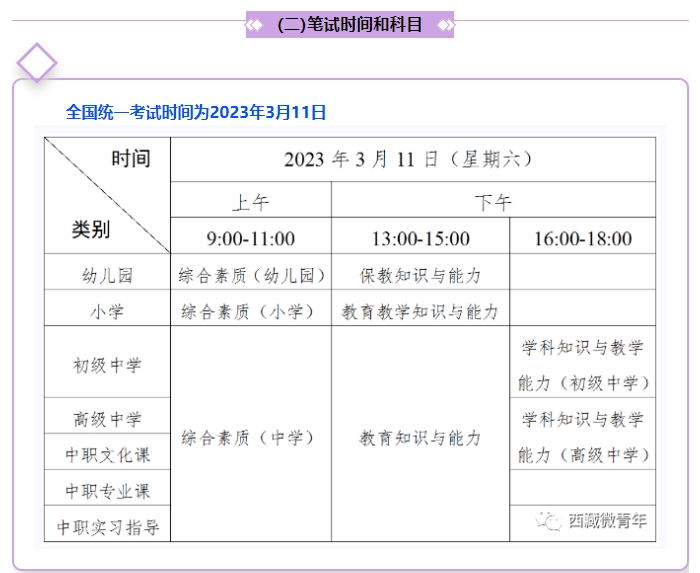
Task: Select the 下午 column header
Action: [x=493, y=199]
